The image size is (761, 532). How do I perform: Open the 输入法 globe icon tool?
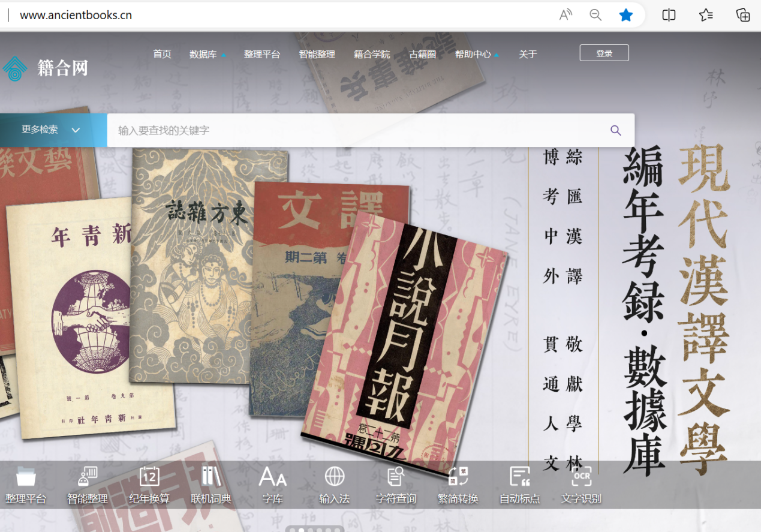(x=335, y=485)
